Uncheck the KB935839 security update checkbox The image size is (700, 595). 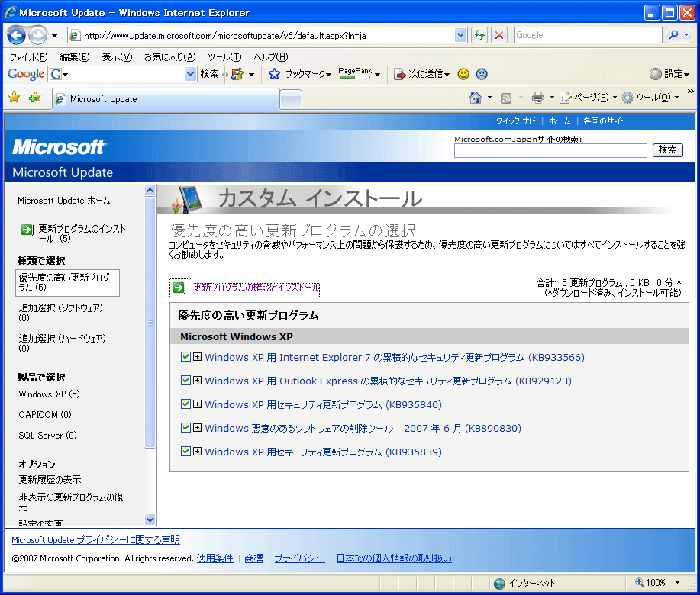tap(185, 452)
